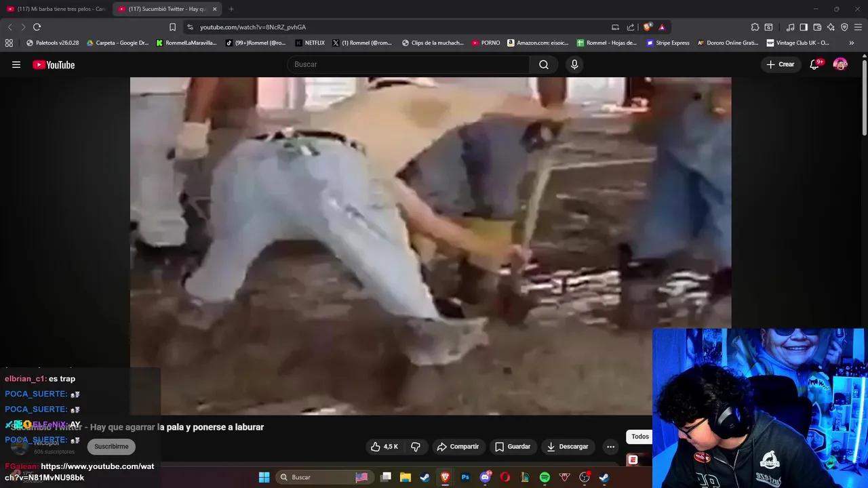Screen dimensions: 868x488
Task: Switch to the 'Mi barba tiene tres pelos' tab
Action: point(57,9)
